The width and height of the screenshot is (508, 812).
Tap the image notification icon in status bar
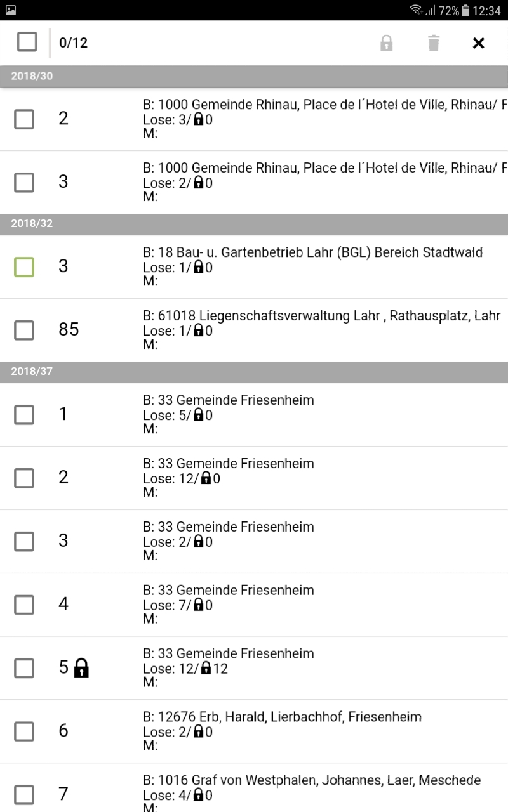[10, 10]
